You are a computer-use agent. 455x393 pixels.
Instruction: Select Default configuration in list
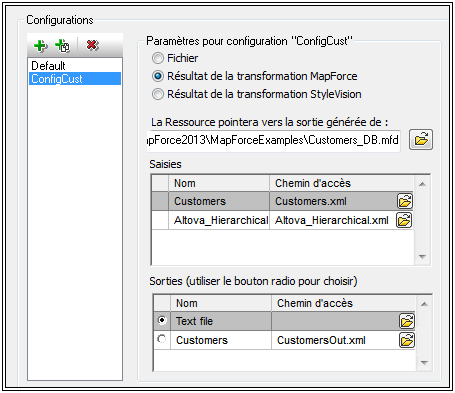click(x=75, y=66)
